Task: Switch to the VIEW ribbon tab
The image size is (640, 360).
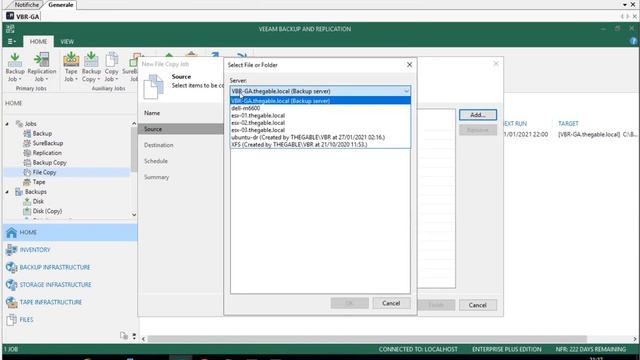Action: (x=67, y=42)
